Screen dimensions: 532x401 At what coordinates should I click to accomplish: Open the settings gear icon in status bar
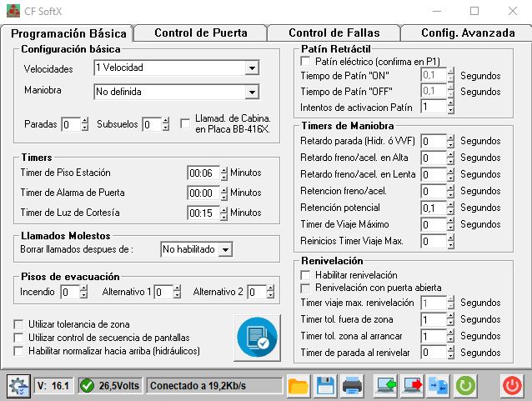pos(18,386)
